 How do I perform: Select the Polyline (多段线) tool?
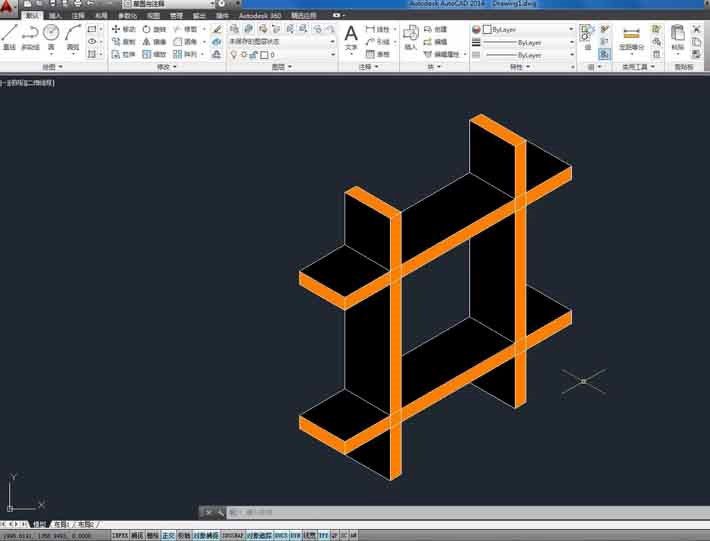pos(30,37)
